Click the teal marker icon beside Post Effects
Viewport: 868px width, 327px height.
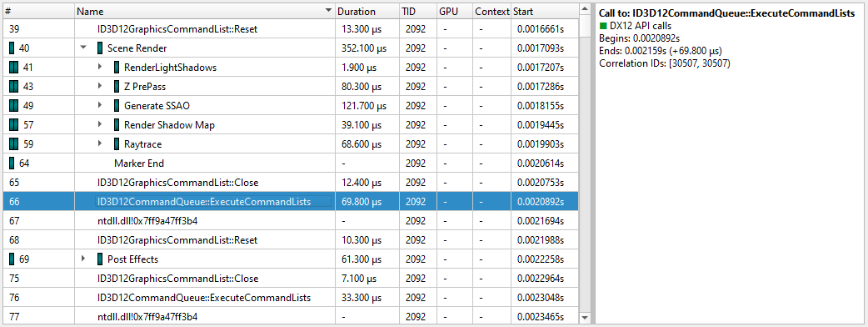tap(100, 259)
